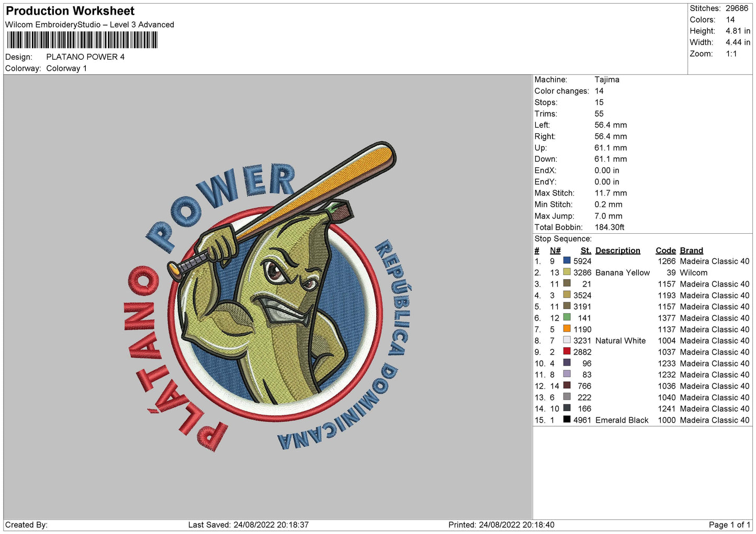Click the 'Colorway 1' value
The height and width of the screenshot is (534, 756).
(x=66, y=69)
